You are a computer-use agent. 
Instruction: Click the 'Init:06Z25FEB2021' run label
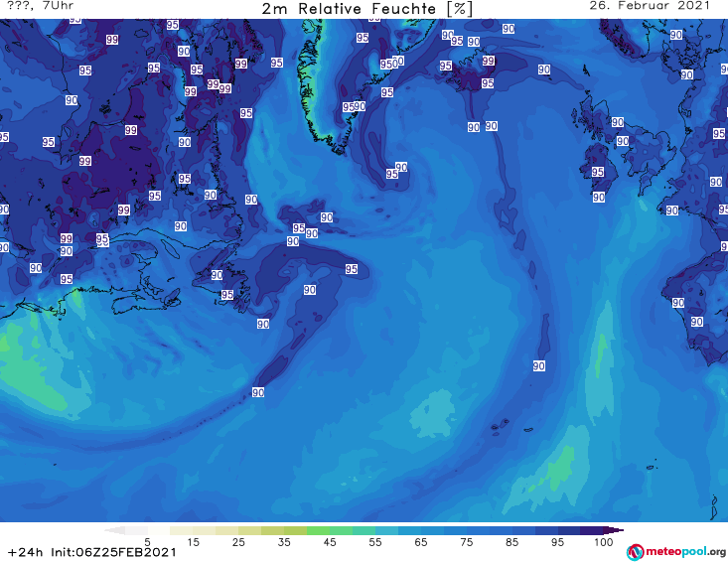click(x=114, y=553)
